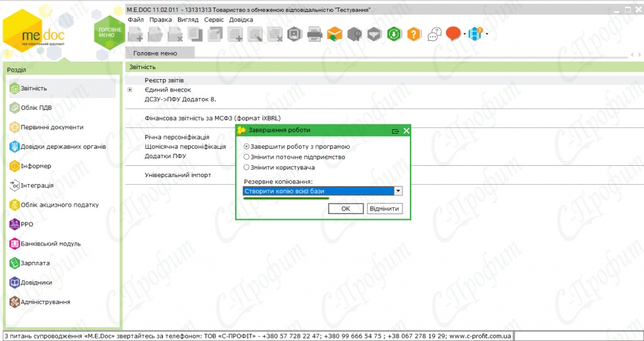Click the empty status bar field at bottom right
Viewport: 644px width, 341px height.
pos(579,336)
